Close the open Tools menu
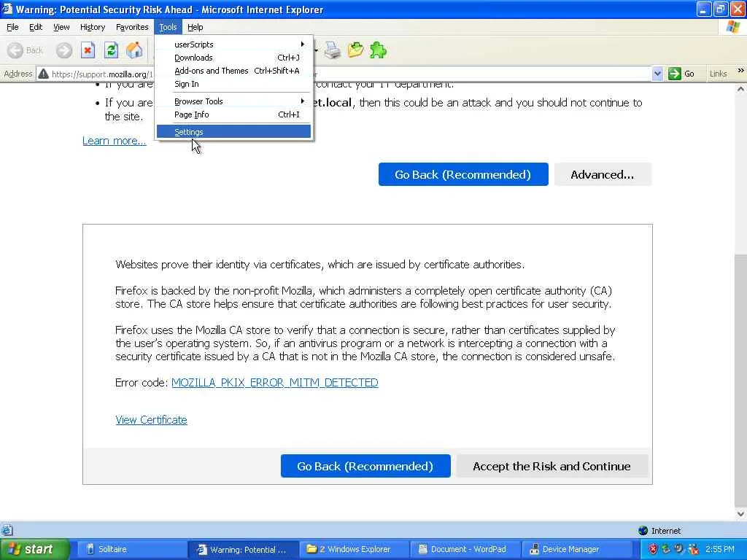 [168, 27]
